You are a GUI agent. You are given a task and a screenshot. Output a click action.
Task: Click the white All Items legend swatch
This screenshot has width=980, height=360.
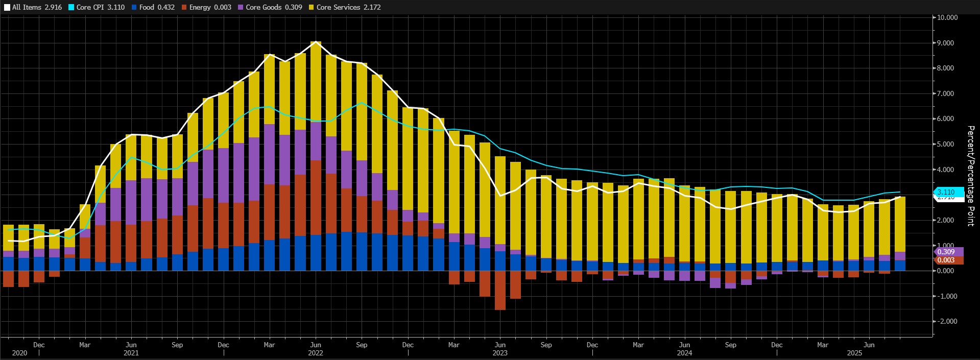click(x=6, y=8)
